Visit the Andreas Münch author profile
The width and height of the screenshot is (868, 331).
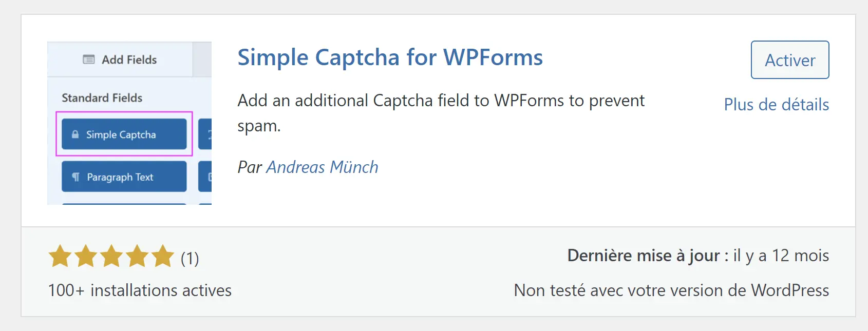tap(322, 167)
